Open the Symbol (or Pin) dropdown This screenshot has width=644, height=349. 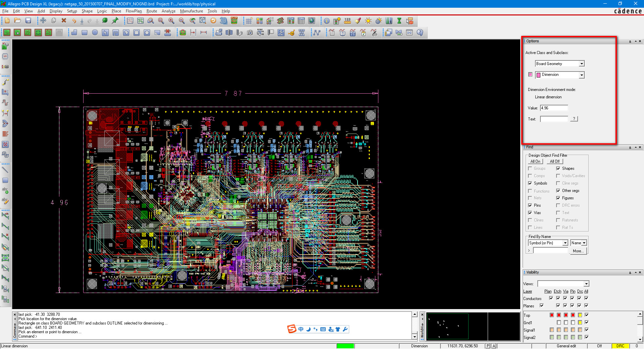pos(548,243)
